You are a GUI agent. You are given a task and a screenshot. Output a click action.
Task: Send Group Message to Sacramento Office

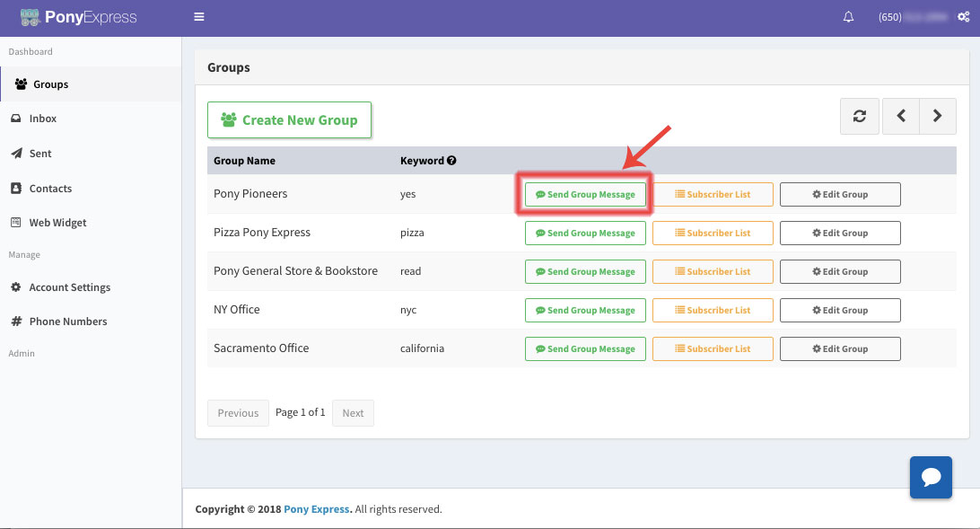pyautogui.click(x=585, y=348)
